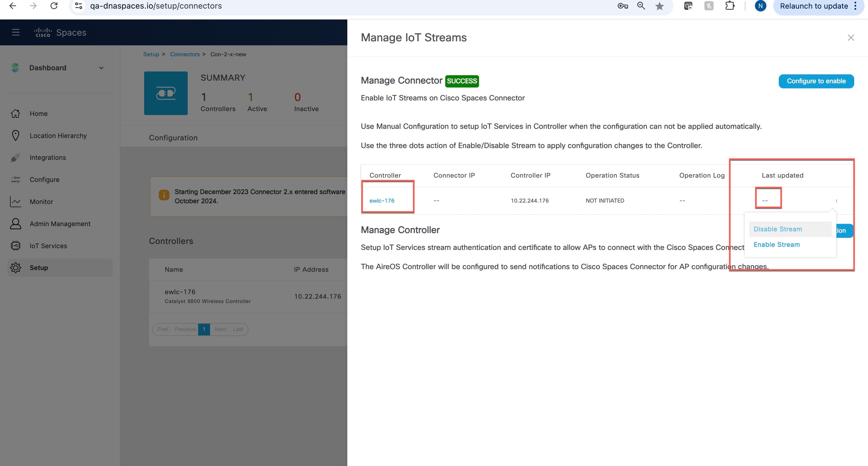Open Home in sidebar

[38, 114]
